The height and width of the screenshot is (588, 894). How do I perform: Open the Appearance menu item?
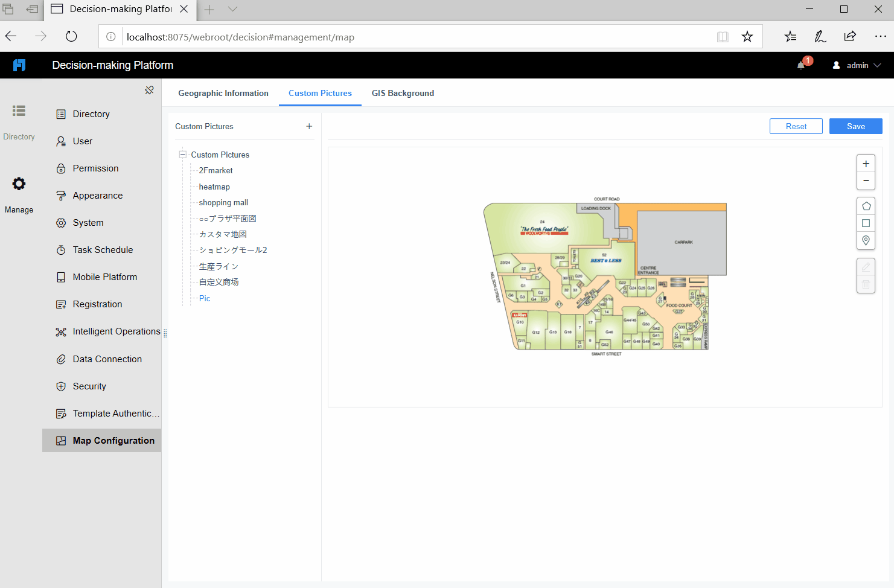click(102, 196)
